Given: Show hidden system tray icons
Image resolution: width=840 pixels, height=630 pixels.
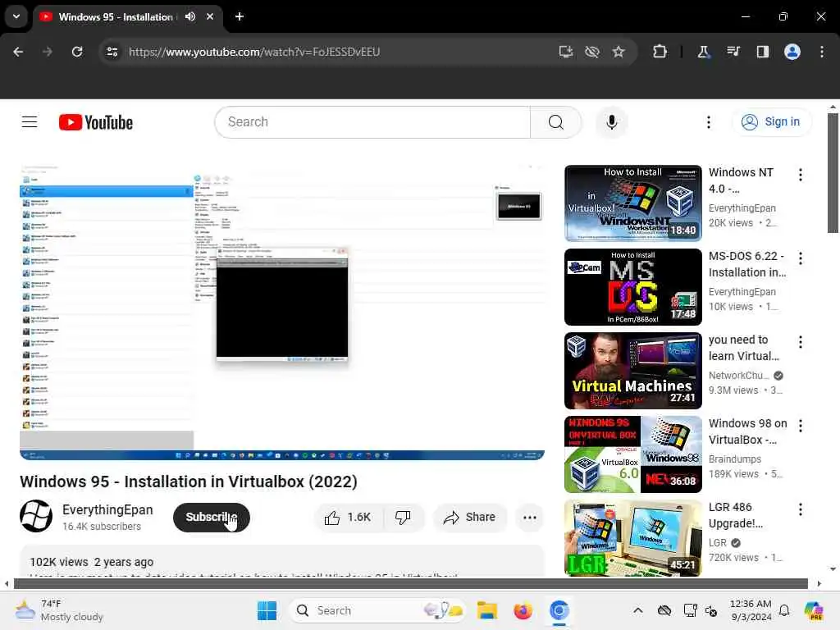Looking at the screenshot, I should click(x=638, y=610).
